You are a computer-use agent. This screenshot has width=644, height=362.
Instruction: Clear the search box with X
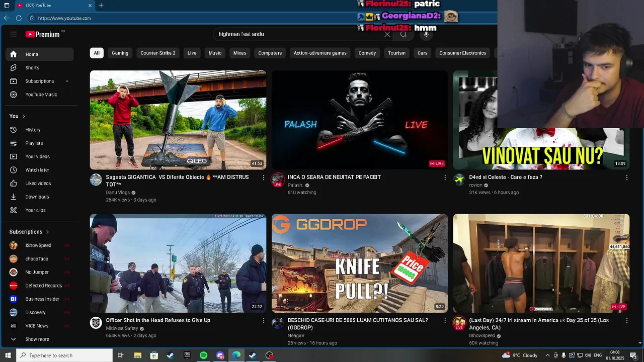coord(387,34)
